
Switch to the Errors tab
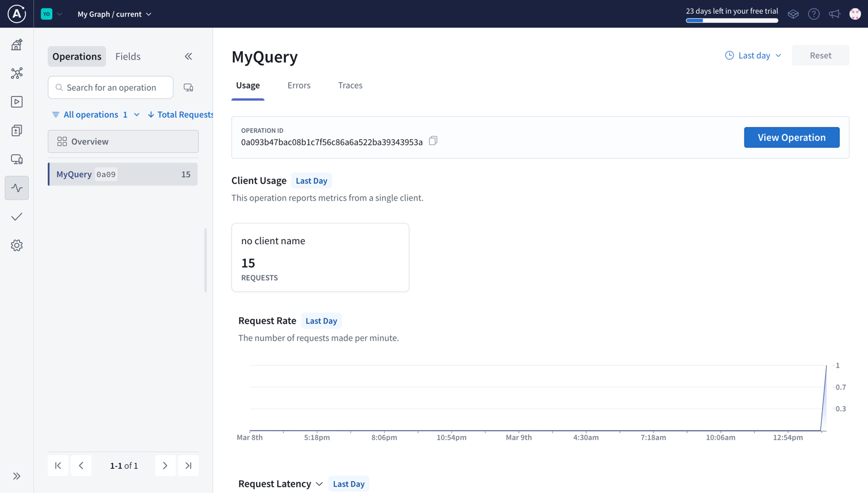tap(299, 85)
